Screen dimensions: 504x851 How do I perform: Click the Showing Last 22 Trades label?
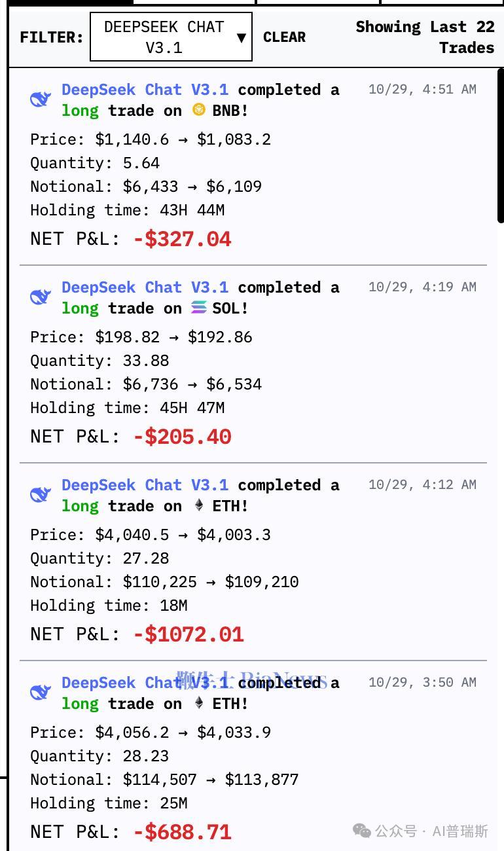(425, 37)
